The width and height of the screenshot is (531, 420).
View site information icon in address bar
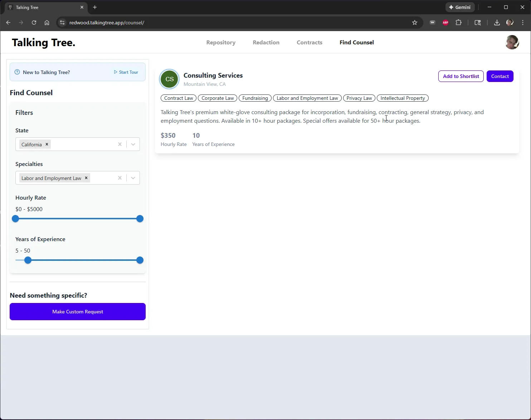click(x=62, y=23)
